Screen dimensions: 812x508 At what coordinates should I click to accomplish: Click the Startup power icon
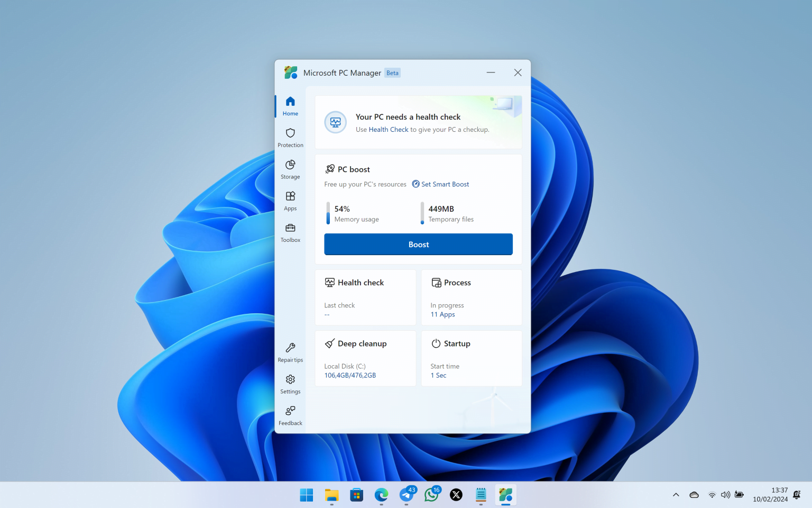pos(436,343)
